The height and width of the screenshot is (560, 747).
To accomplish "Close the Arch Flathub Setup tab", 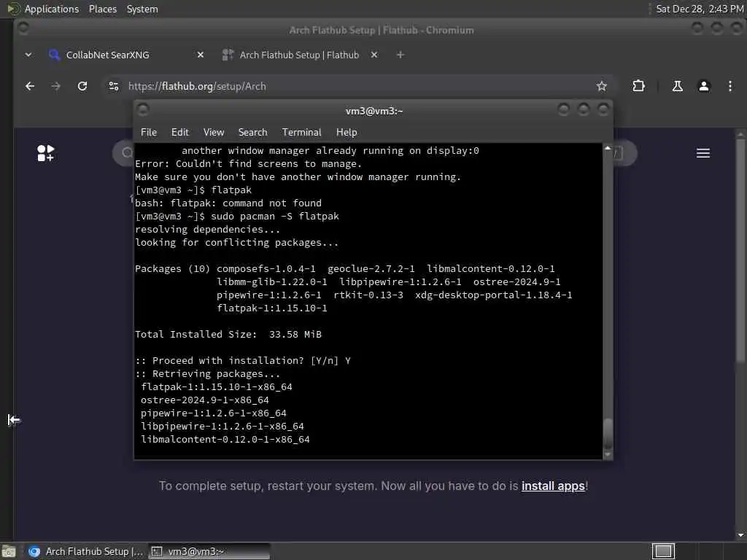I will point(374,55).
